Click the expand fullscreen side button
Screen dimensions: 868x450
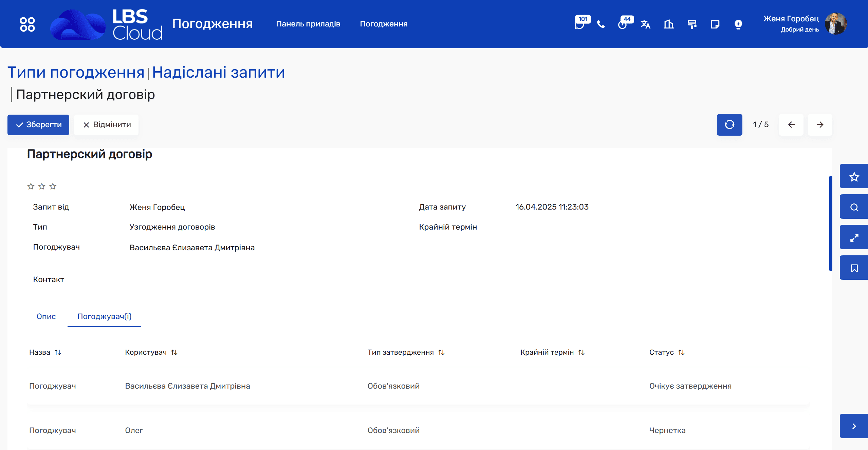(854, 237)
